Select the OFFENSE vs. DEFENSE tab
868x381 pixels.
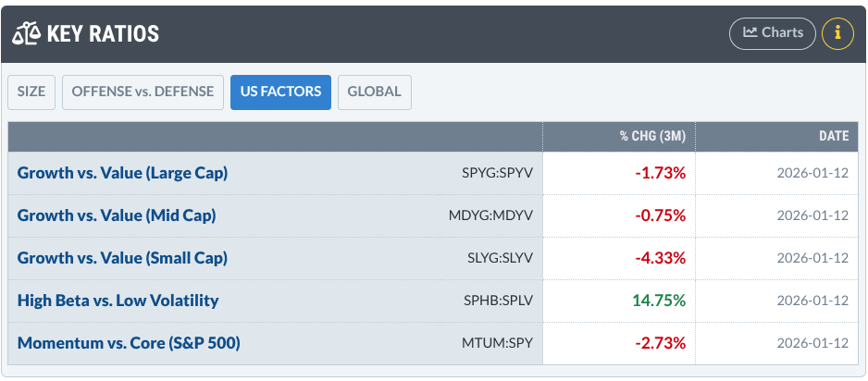click(143, 92)
